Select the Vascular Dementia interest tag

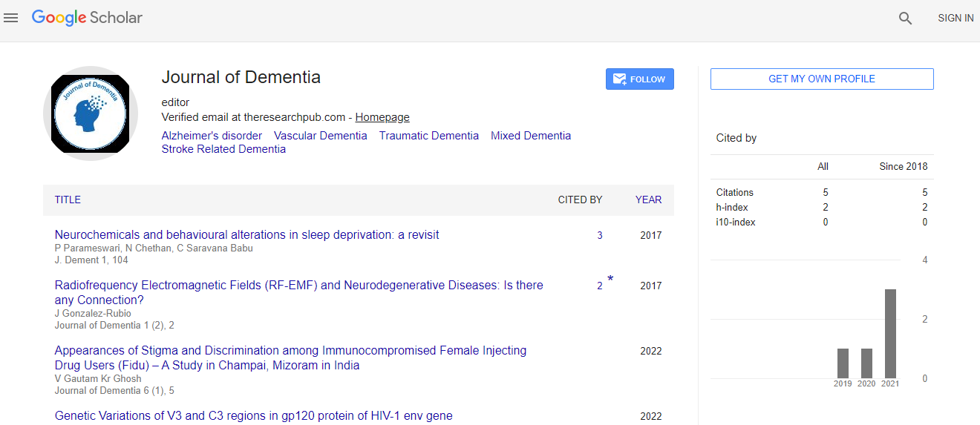coord(320,136)
